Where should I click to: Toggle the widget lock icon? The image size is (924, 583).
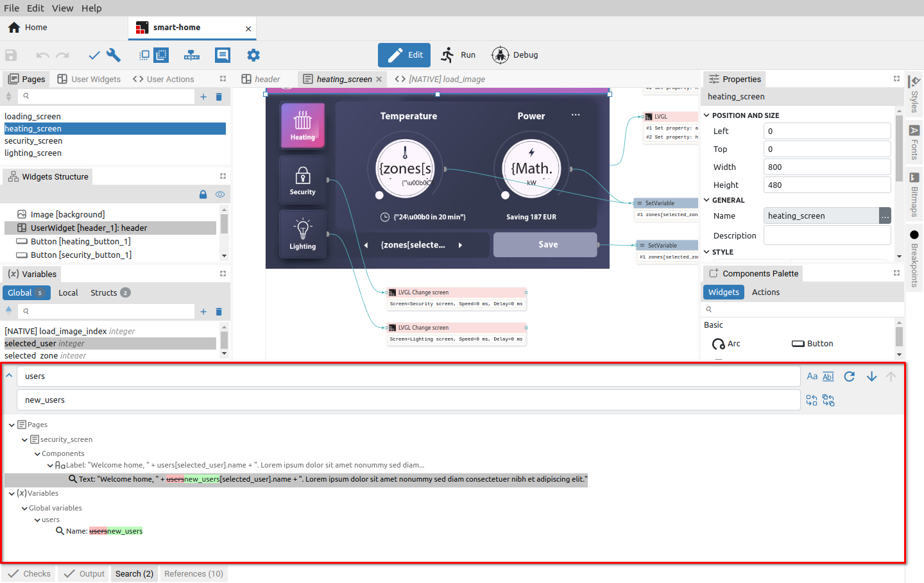[203, 194]
